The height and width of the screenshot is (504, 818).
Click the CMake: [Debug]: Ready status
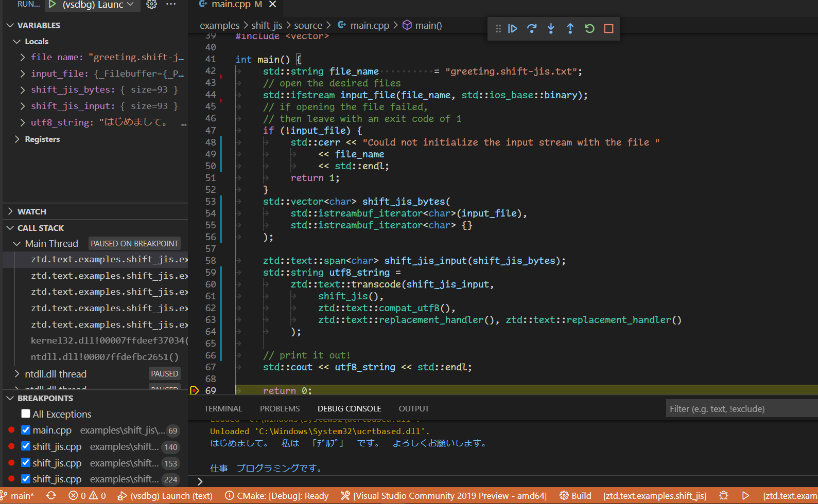pos(277,496)
